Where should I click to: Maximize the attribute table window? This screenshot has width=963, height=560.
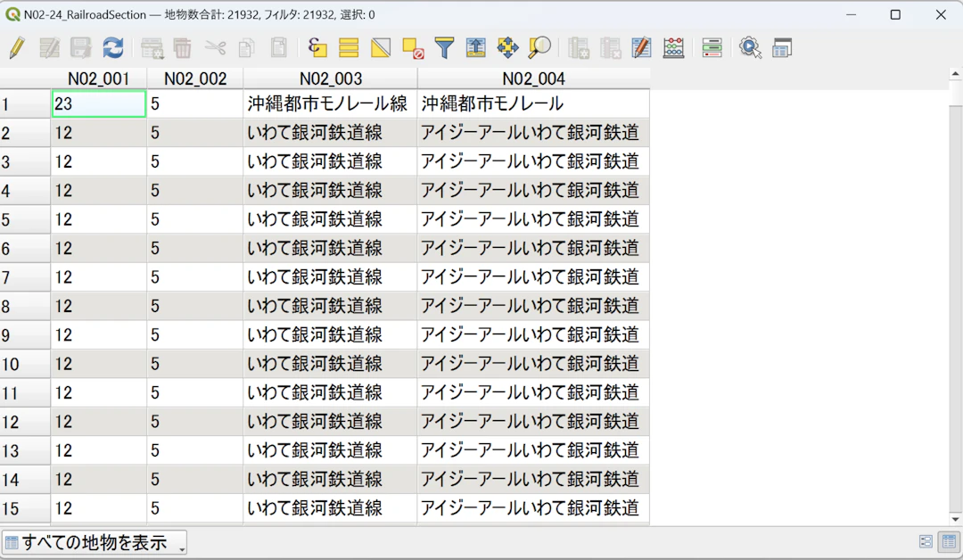(895, 15)
